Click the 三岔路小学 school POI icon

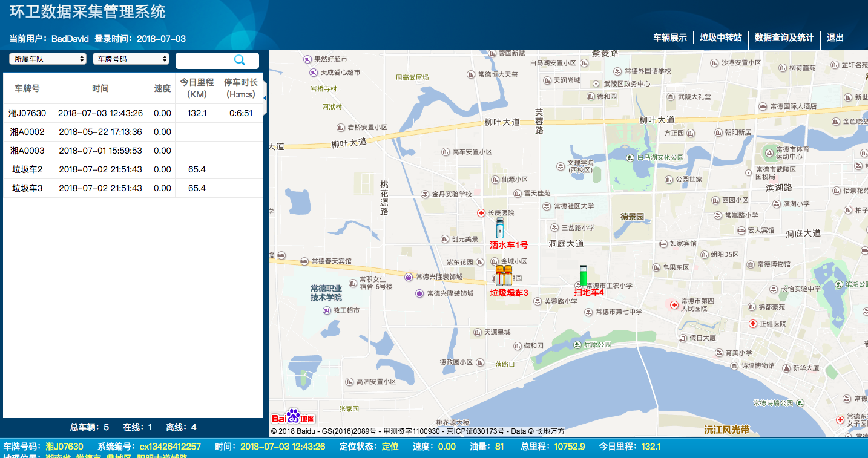click(x=554, y=227)
